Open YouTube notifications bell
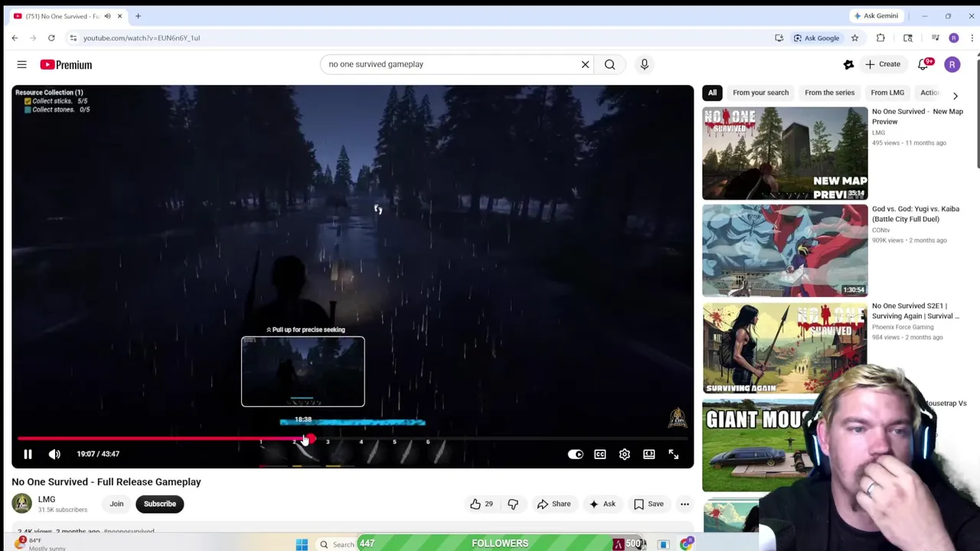Image resolution: width=980 pixels, height=551 pixels. point(923,64)
